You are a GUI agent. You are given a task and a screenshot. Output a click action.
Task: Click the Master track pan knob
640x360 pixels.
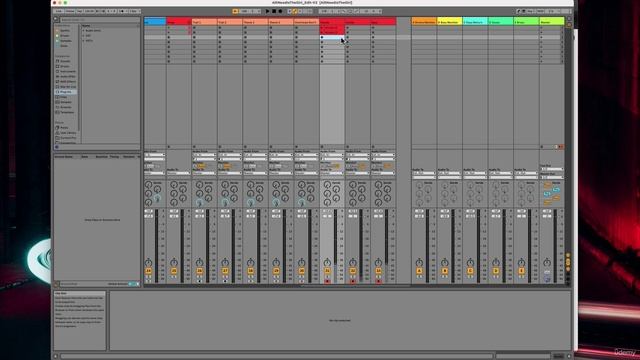547,263
